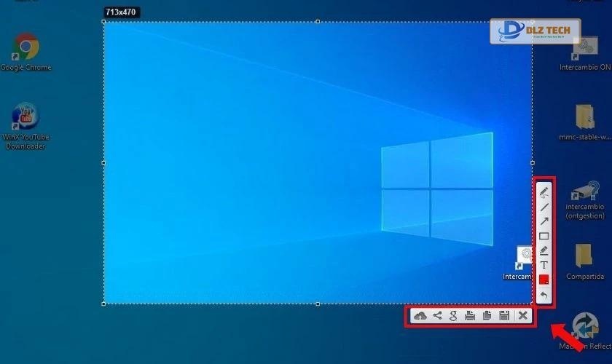Select the Text tool
612x364 pixels.
(x=544, y=265)
